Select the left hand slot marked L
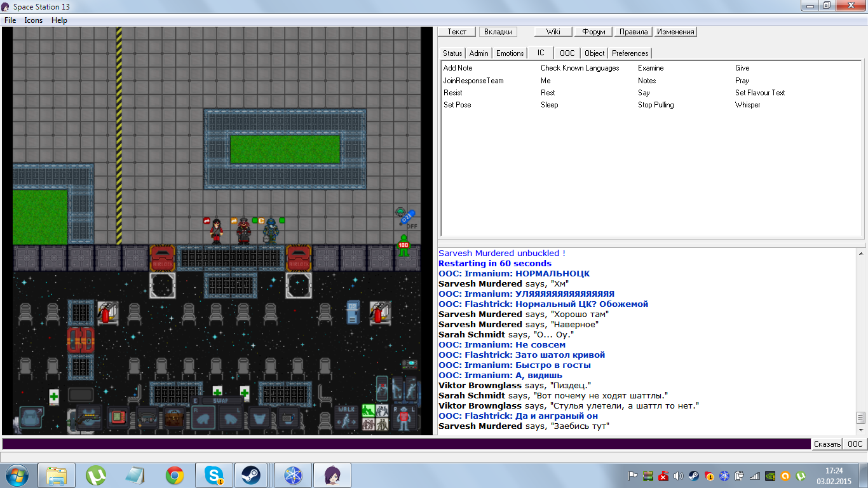 230,417
